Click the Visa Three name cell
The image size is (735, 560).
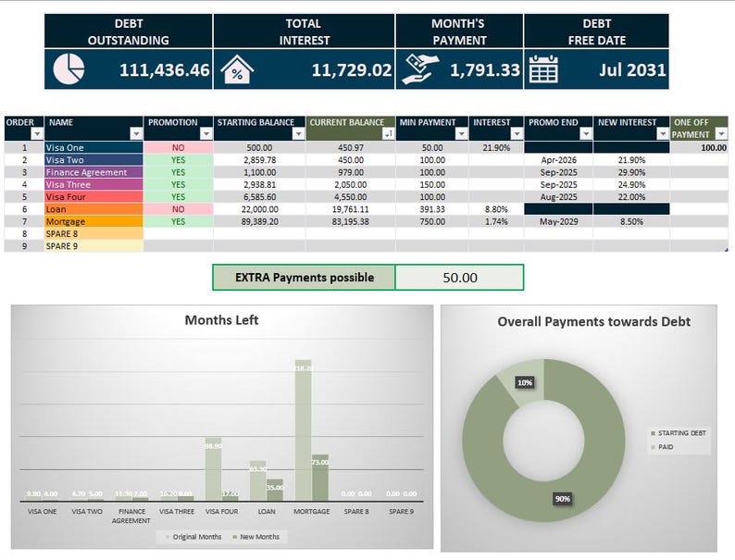tap(93, 184)
